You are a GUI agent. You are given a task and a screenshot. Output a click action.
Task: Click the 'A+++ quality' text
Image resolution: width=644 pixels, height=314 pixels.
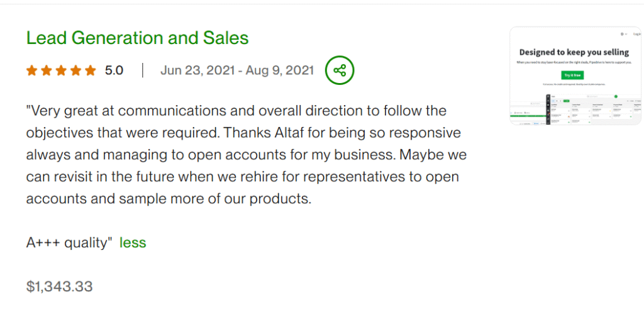pos(69,243)
